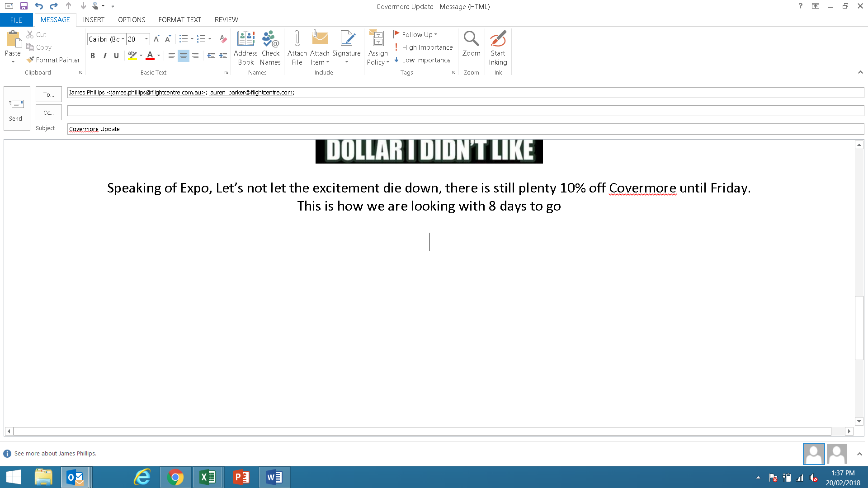Mark message as Low Importance
Viewport: 868px width, 488px height.
422,60
